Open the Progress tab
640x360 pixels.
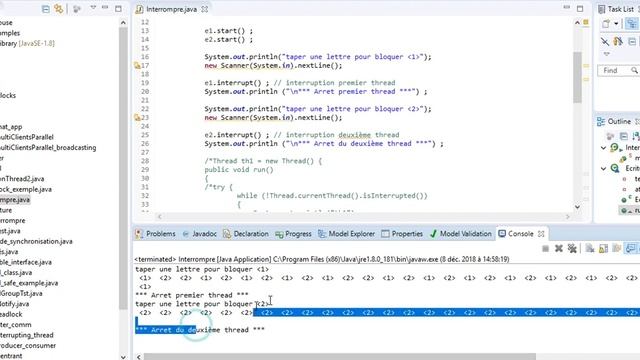[x=293, y=234]
